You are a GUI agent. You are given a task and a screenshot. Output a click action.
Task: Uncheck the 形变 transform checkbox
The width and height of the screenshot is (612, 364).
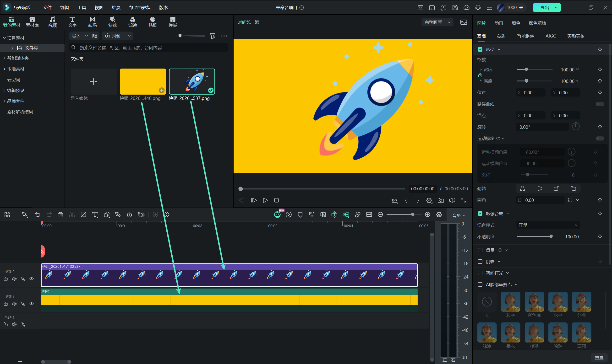click(x=480, y=49)
